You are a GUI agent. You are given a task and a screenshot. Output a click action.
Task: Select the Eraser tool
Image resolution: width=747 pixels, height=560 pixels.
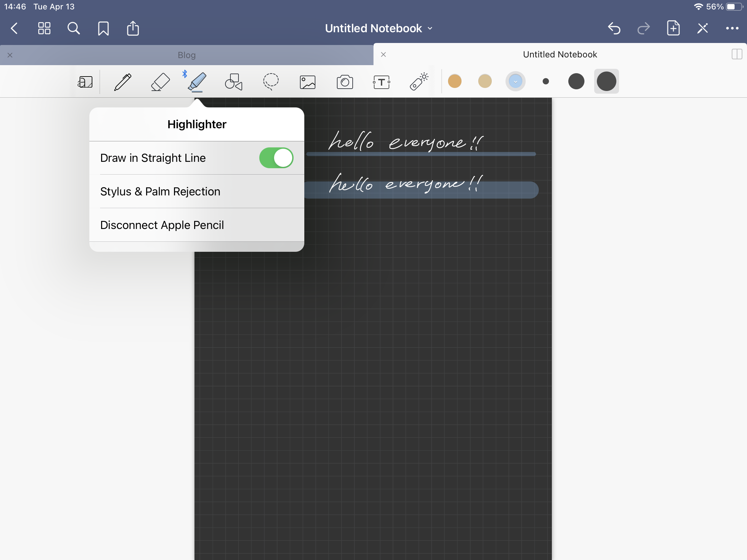(160, 82)
